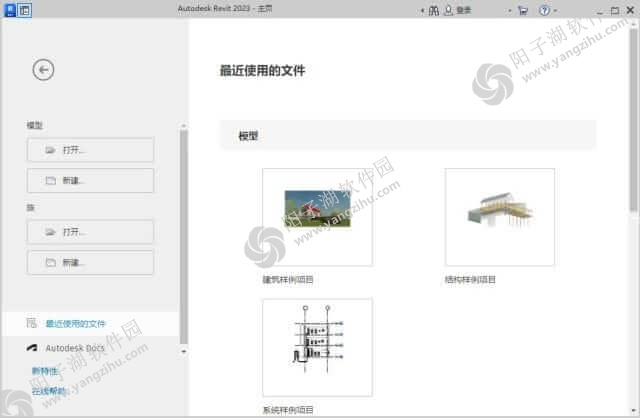Screen dimensions: 640x418
Task: Click the round back arrow button
Action: [43, 70]
